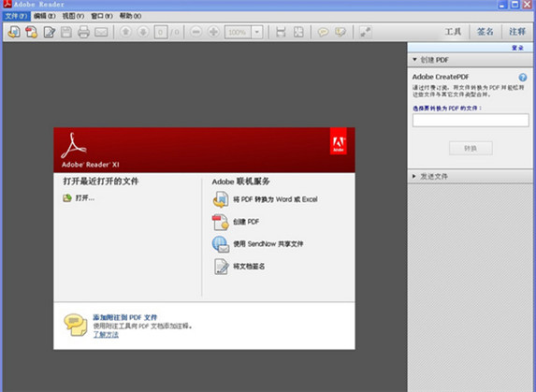This screenshot has height=392, width=536.
Task: Click the sign document pen icon
Action: [x=221, y=267]
